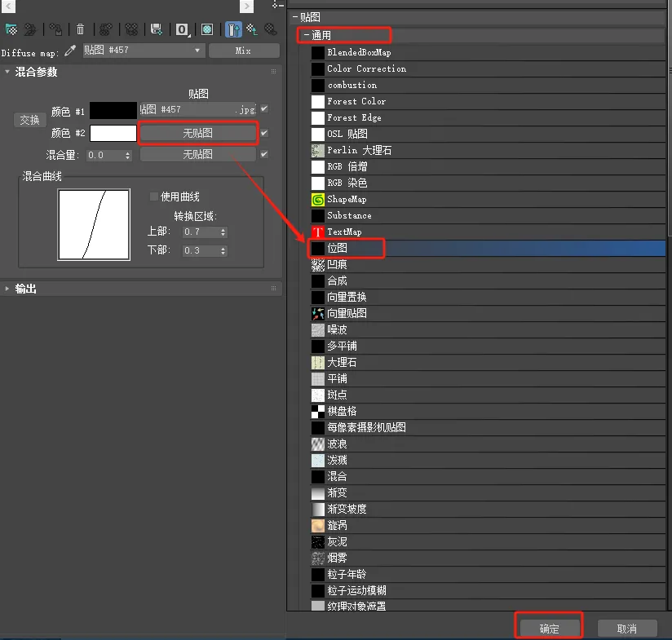Click the 棋盘格 checker icon
Viewport: 672px width, 640px height.
point(317,411)
